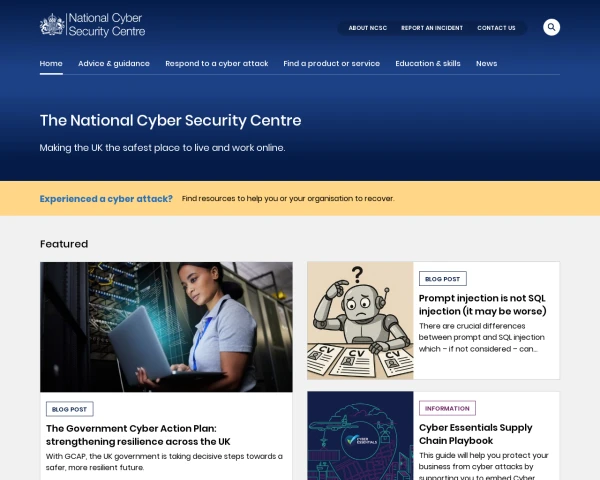Open the search magnifier icon
Image resolution: width=600 pixels, height=480 pixels.
[551, 27]
